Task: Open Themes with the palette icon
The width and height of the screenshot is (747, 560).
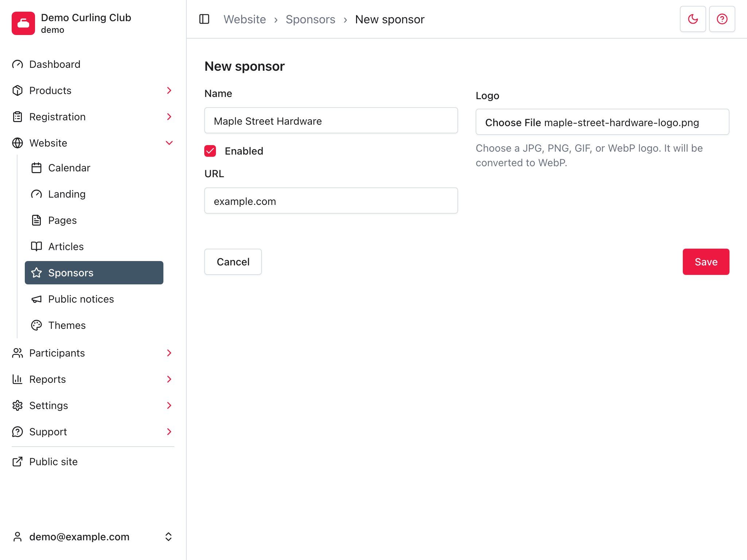Action: (x=36, y=325)
